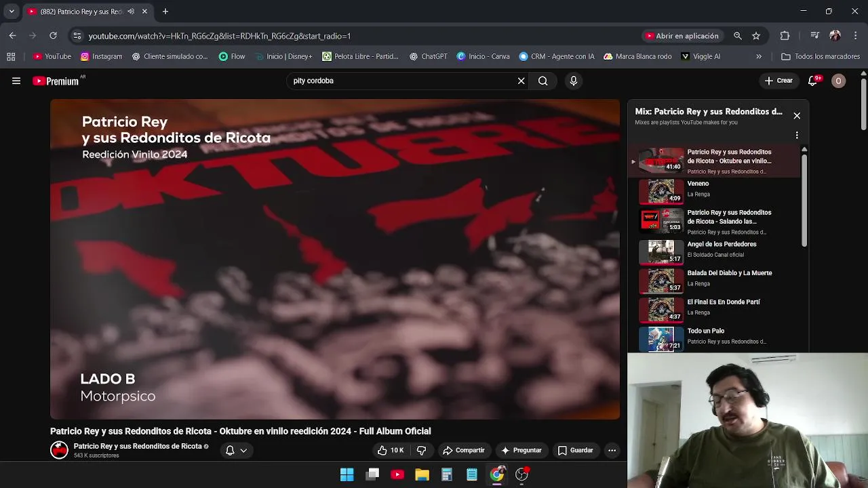Click the Mix playlist scrollbar

[x=805, y=200]
